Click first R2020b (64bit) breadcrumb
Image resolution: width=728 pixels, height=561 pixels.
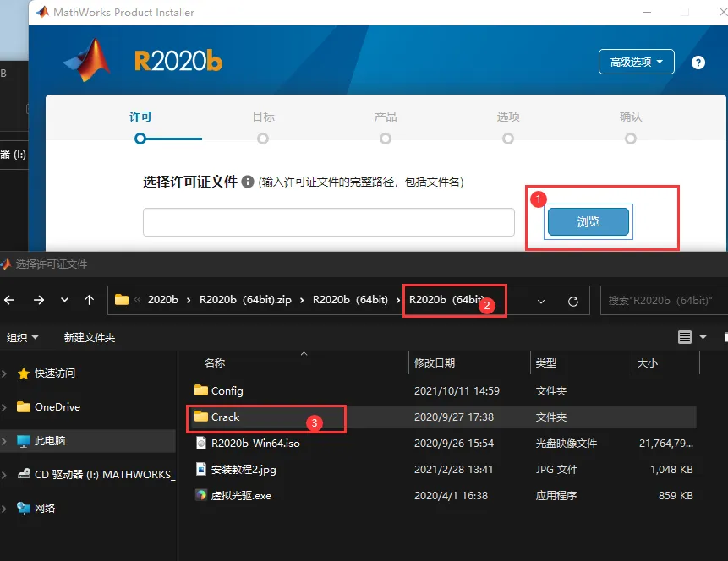(350, 300)
